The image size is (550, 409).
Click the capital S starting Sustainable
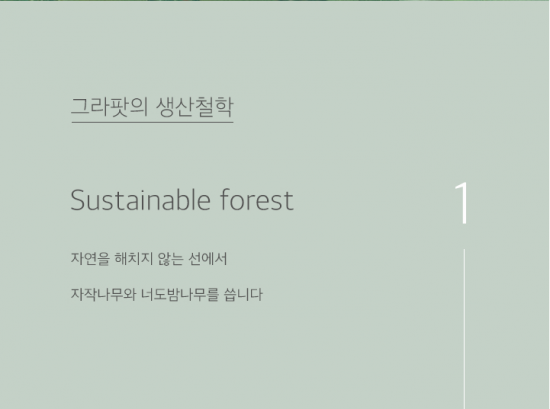78,200
